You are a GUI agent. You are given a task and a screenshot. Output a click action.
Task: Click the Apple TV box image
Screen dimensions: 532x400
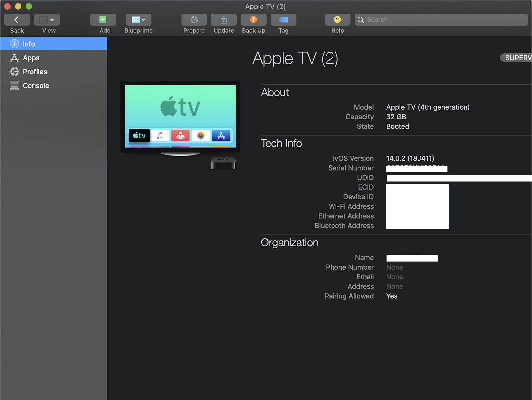pos(223,163)
